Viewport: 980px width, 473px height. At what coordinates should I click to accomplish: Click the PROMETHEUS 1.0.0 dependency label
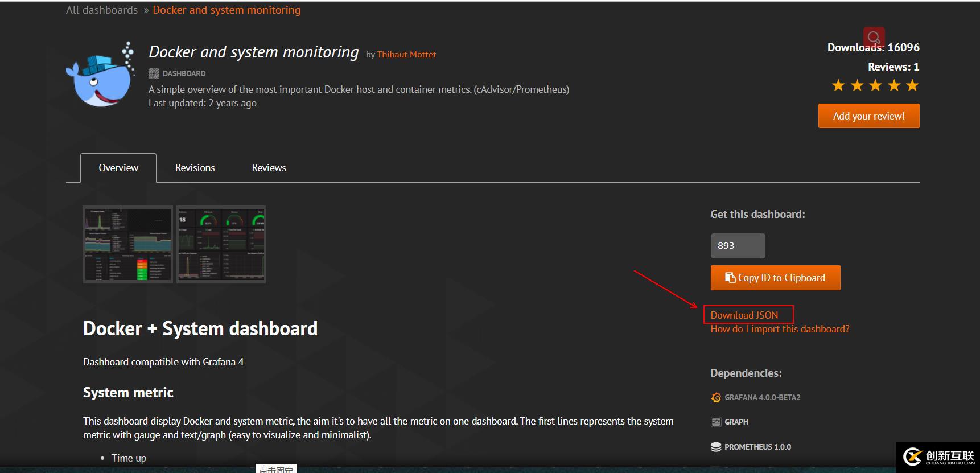coord(758,447)
